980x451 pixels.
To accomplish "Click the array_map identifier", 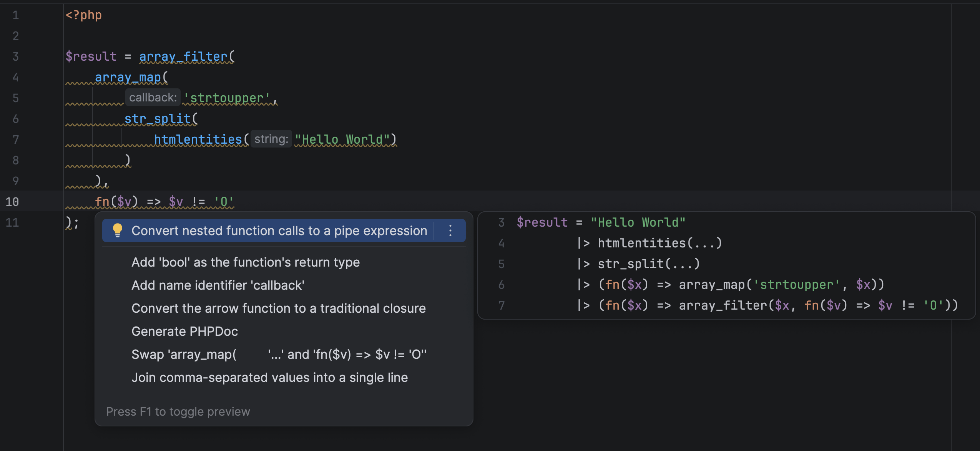I will coord(128,77).
